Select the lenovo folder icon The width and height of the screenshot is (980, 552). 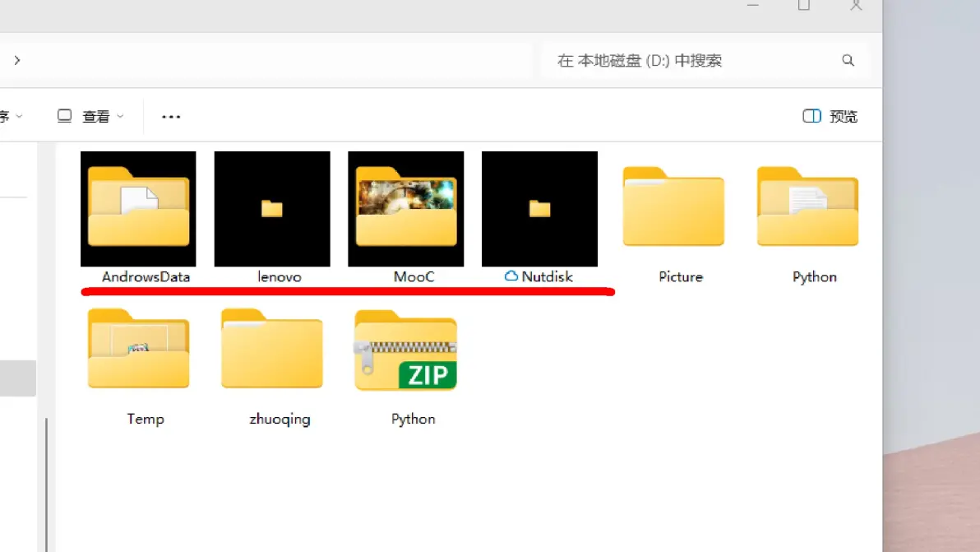(272, 209)
